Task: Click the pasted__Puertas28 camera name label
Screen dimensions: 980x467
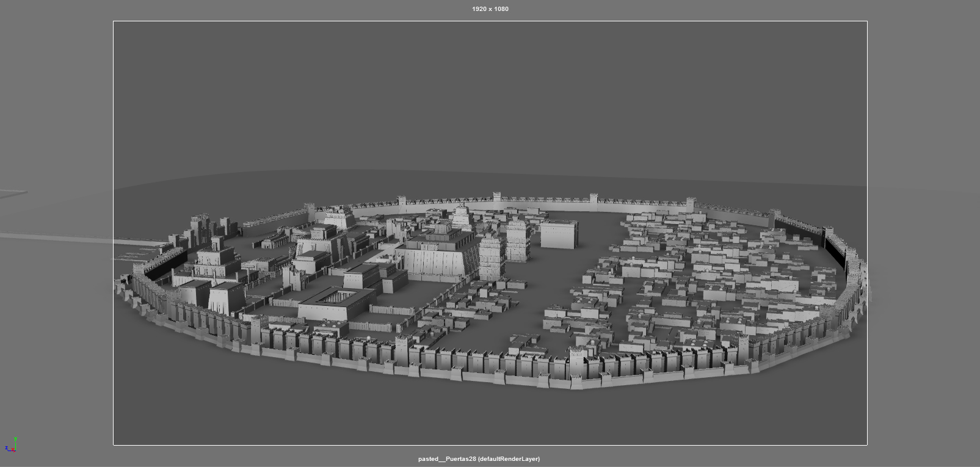Action: (x=479, y=459)
